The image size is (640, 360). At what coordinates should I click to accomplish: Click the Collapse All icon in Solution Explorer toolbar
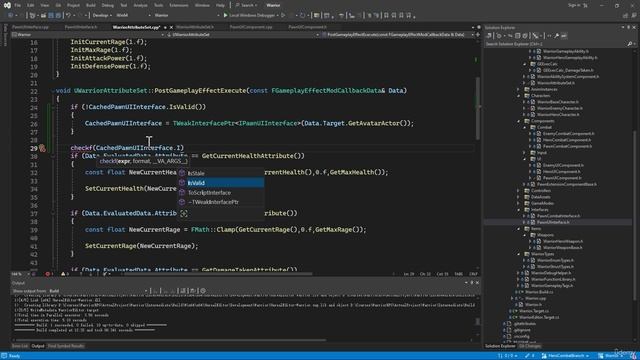[x=518, y=36]
